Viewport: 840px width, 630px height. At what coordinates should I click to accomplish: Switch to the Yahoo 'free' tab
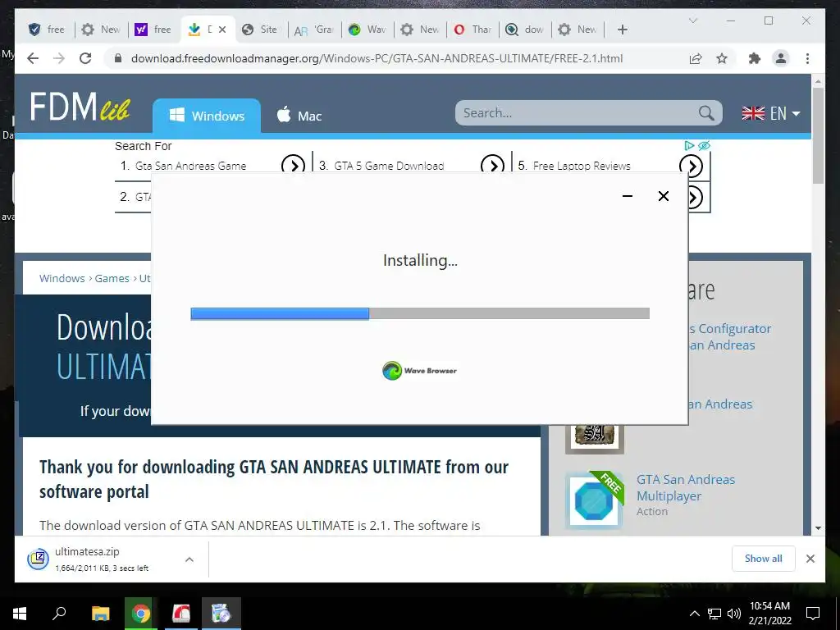coord(153,30)
